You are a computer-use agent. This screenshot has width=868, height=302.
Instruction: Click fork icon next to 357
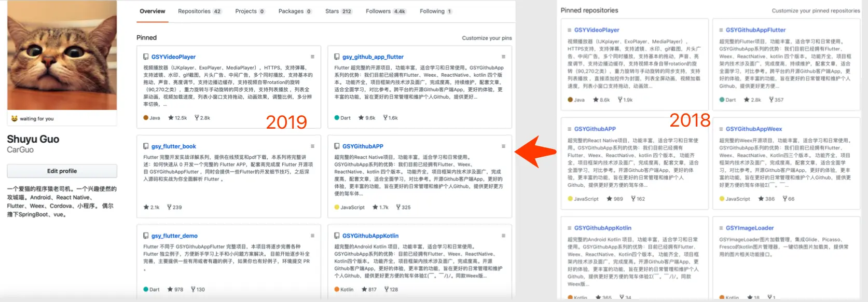pos(771,100)
